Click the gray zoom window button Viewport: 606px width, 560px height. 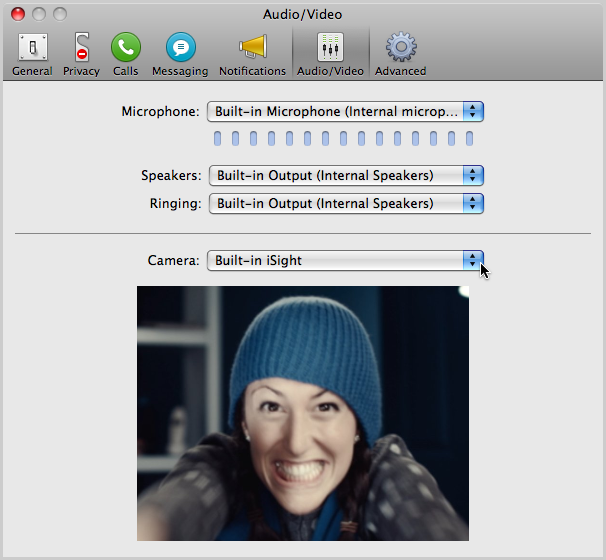60,14
